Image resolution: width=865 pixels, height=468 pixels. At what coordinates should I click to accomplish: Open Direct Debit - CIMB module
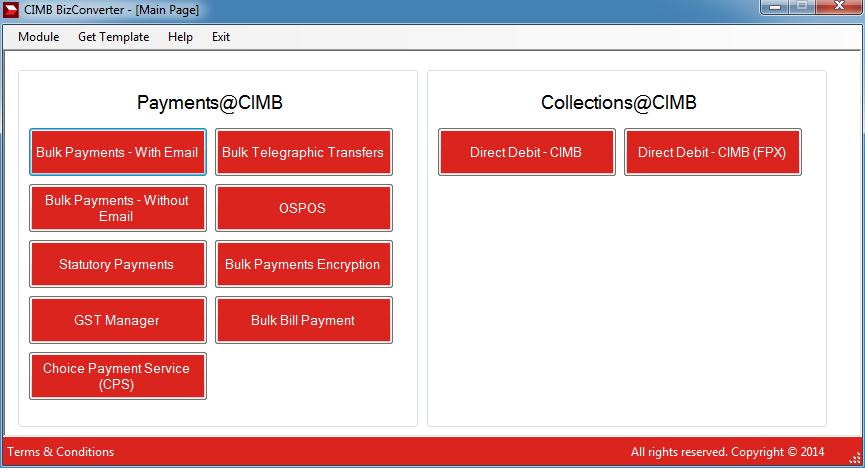526,152
